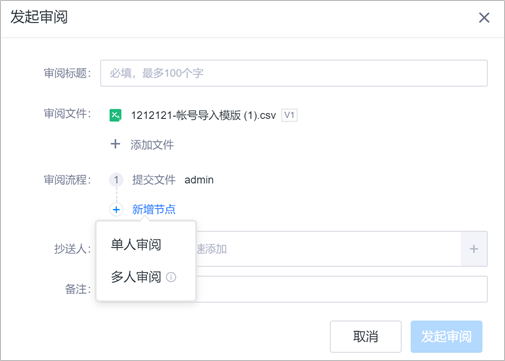Click the plus button in 抄送人 field
Image resolution: width=505 pixels, height=361 pixels.
point(474,249)
